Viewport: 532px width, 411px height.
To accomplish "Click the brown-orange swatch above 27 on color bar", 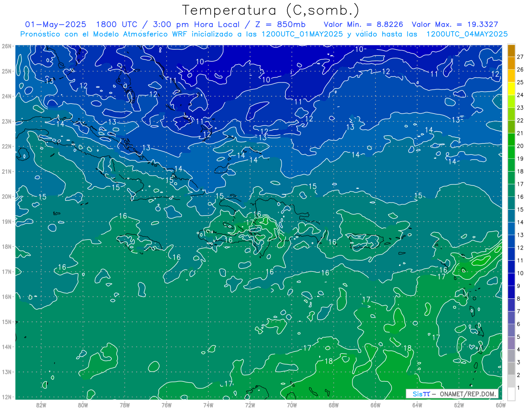I will (511, 51).
